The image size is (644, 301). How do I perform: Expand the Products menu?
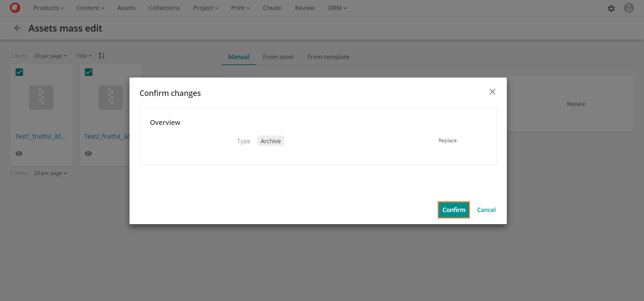pos(48,8)
